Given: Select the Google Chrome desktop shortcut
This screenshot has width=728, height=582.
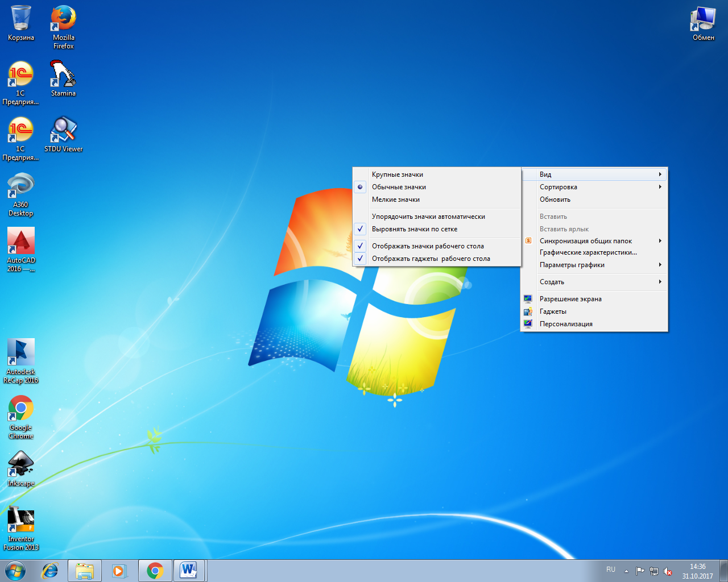Looking at the screenshot, I should (21, 417).
